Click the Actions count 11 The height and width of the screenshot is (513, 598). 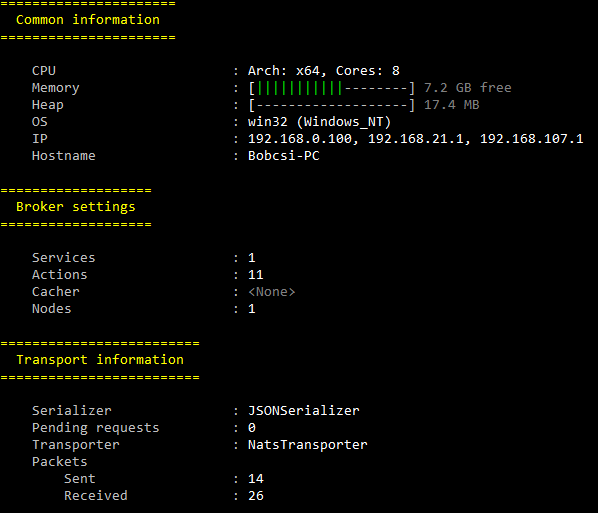click(256, 275)
